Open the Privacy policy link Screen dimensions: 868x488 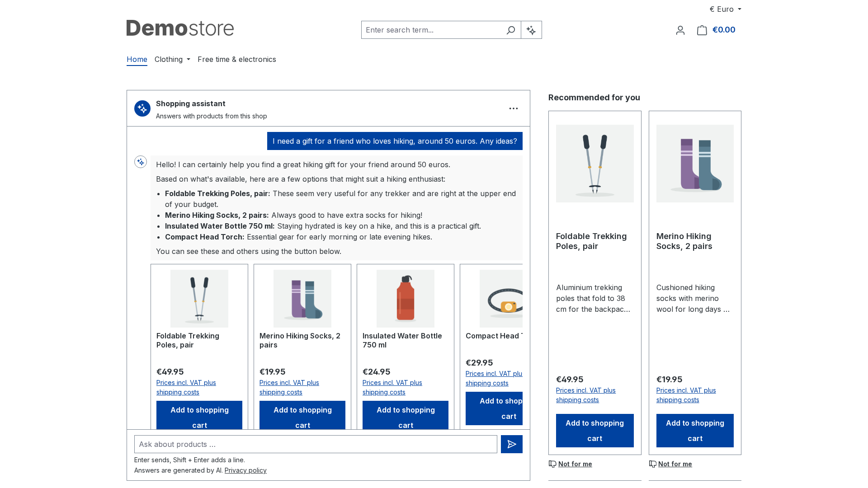(x=245, y=470)
